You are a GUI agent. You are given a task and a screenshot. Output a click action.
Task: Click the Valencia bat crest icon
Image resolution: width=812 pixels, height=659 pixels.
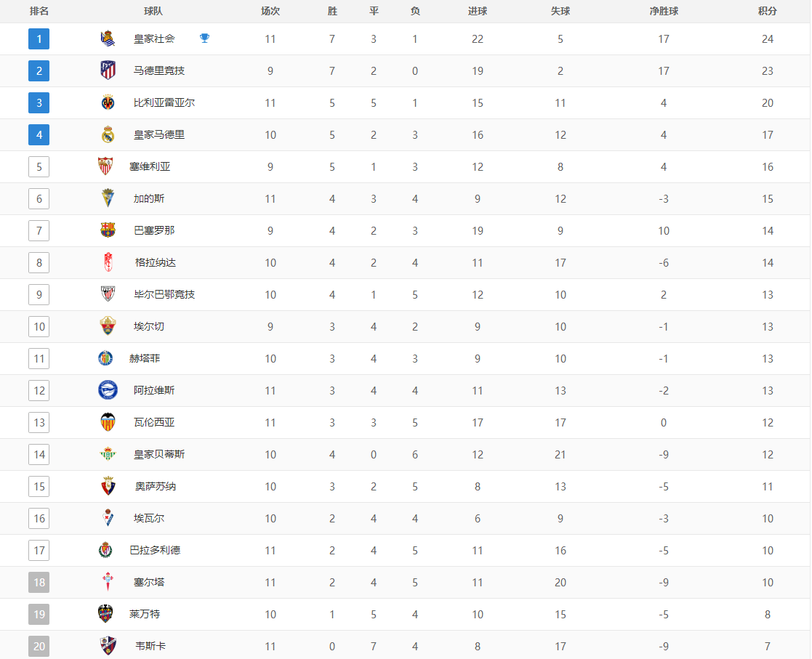tap(108, 422)
